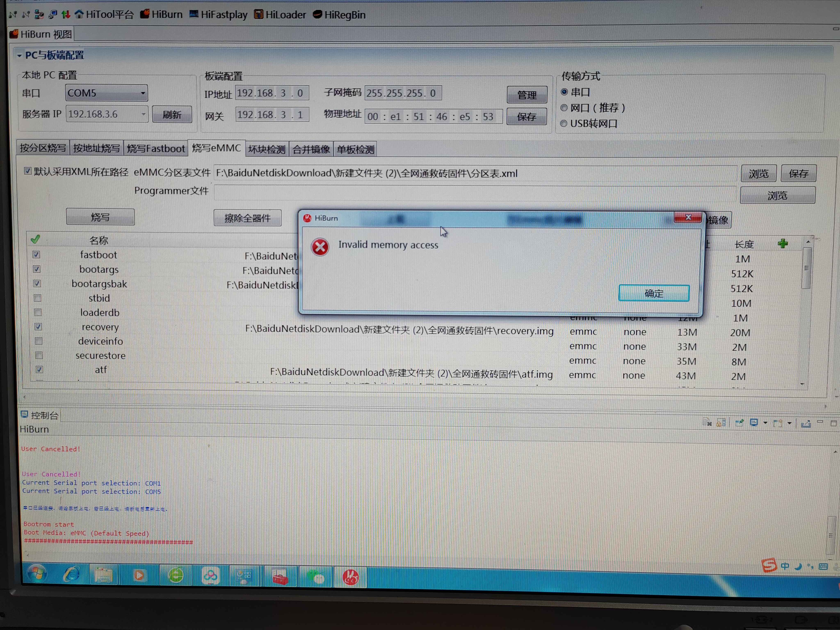Select the 串口 transfer radio button
This screenshot has height=630, width=840.
564,92
